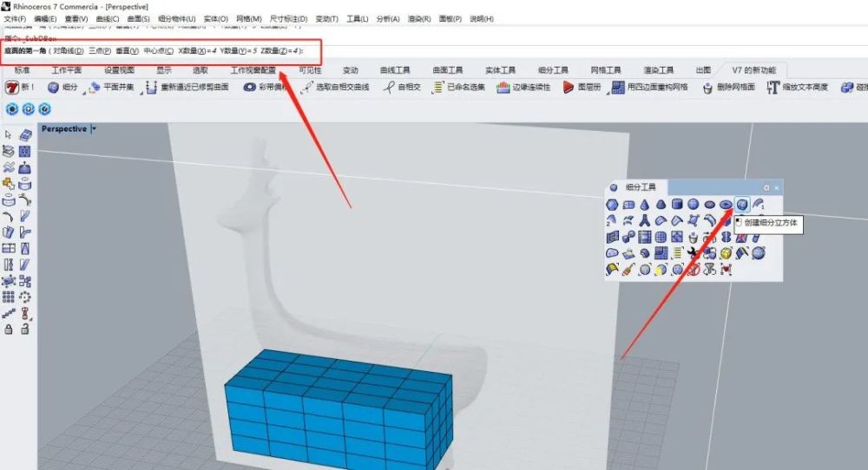Select the SubD cone icon in 细分工具
This screenshot has width=868, height=470.
point(644,205)
